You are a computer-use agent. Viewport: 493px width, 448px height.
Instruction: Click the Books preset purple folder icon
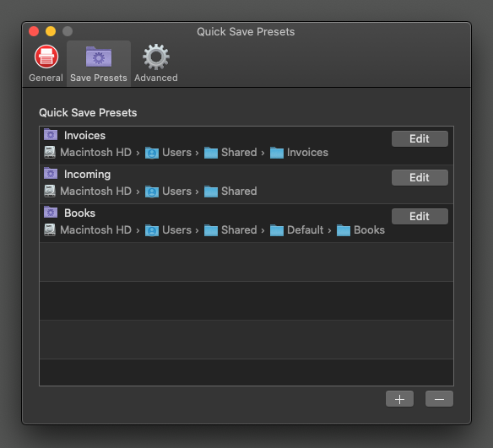(x=51, y=212)
